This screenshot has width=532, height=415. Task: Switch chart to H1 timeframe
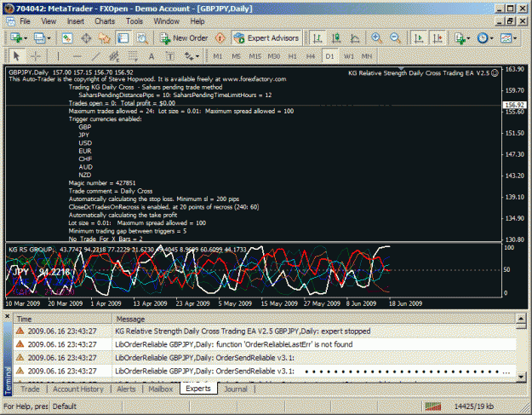(x=292, y=56)
